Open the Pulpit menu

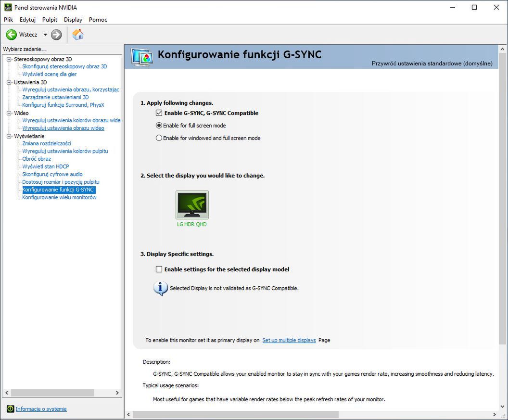click(x=50, y=19)
